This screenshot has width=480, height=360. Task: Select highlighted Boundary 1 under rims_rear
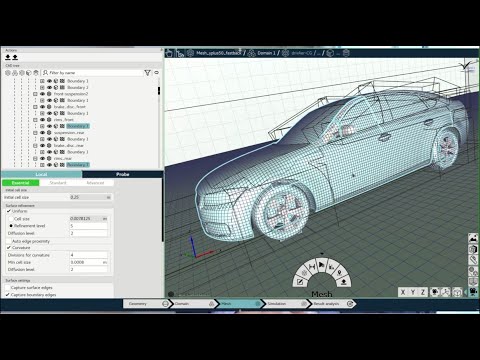pyautogui.click(x=78, y=165)
